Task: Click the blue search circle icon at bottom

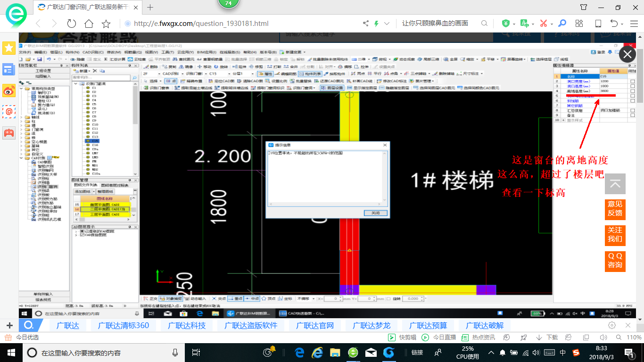Action: 28,325
